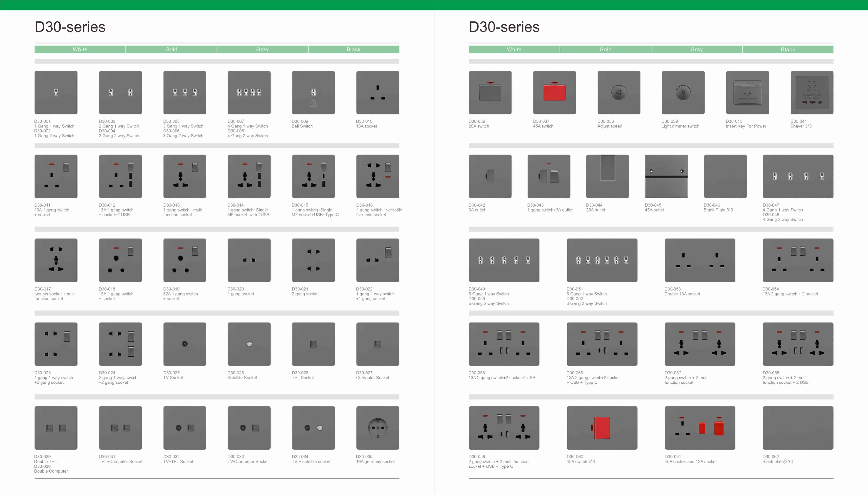This screenshot has height=495, width=868.
Task: Click the "TV+TEL Socket" label
Action: click(178, 462)
